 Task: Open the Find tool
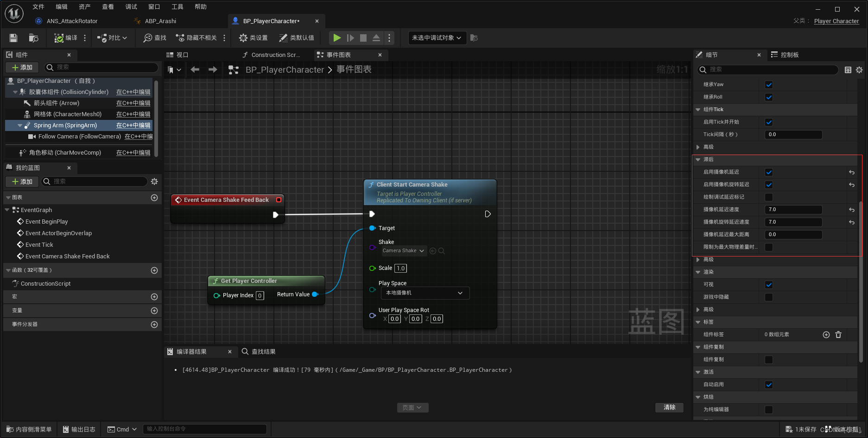[155, 38]
